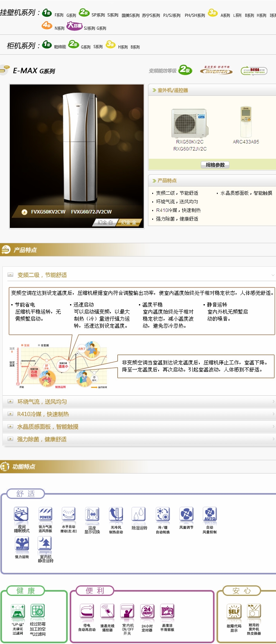
Task: Collapse the 变频二级，节能舒适 section
Action: (11, 275)
